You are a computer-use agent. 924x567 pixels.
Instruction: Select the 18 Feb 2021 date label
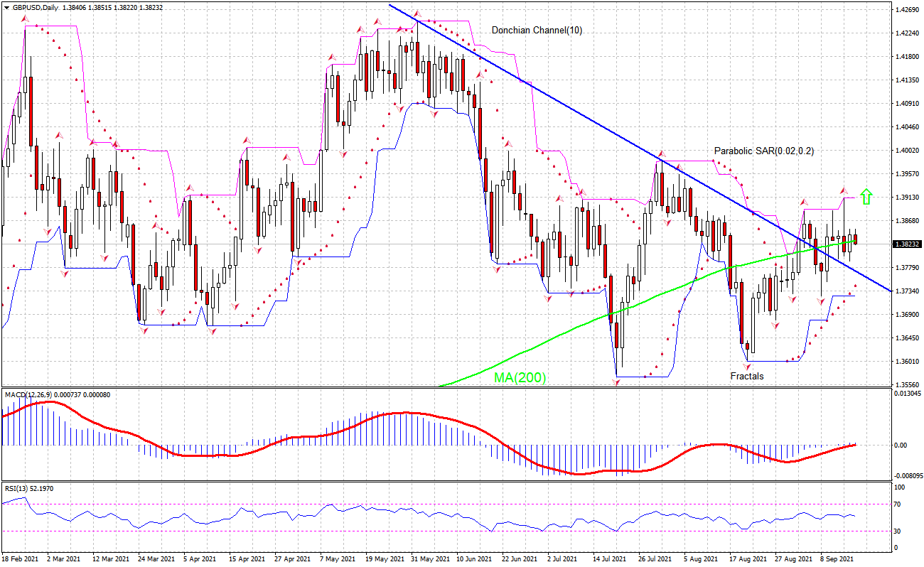click(21, 559)
